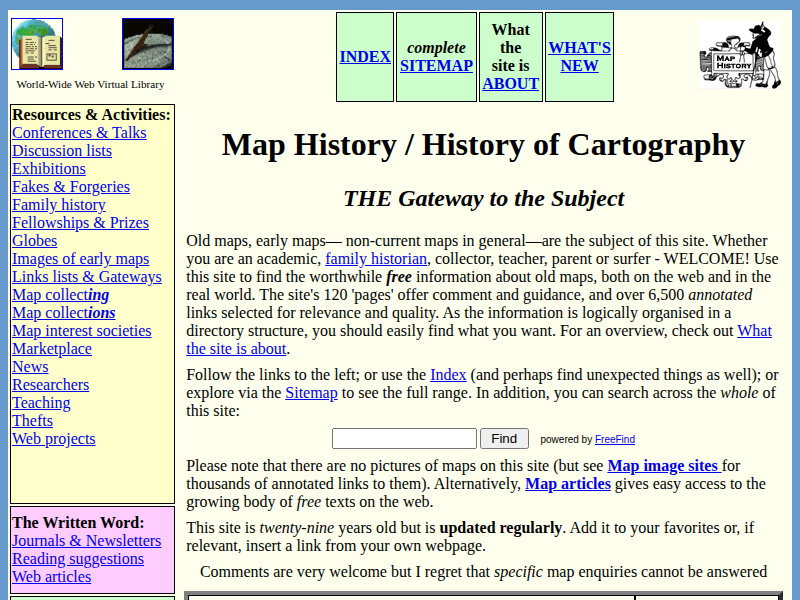Click the World-Wide Web Virtual Library book icon
Viewport: 800px width, 600px height.
(x=37, y=43)
